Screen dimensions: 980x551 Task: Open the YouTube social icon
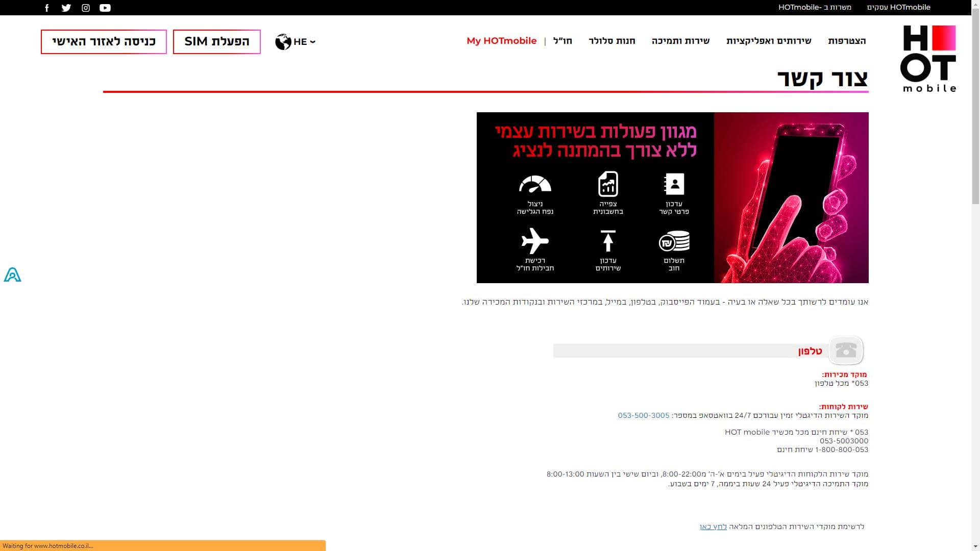[x=105, y=8]
